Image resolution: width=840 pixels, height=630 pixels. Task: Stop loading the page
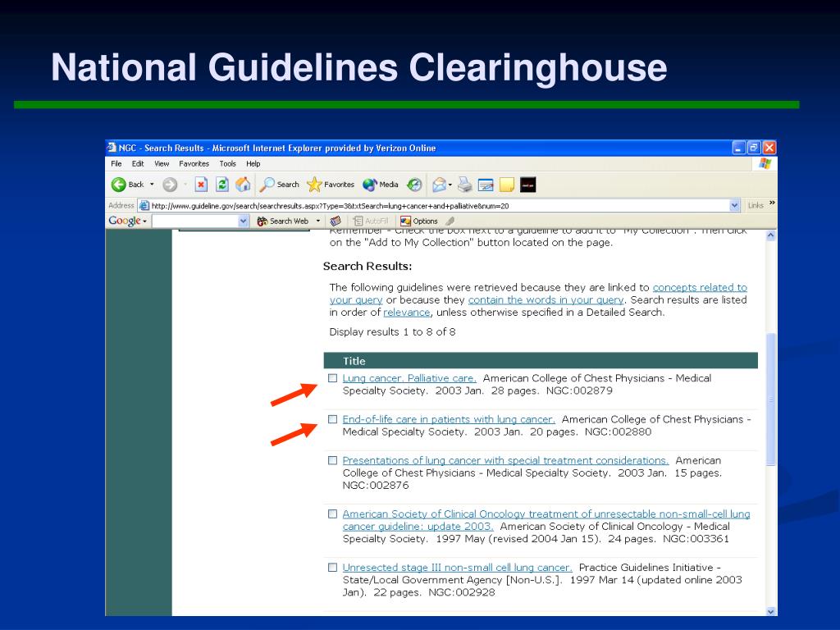pos(201,185)
